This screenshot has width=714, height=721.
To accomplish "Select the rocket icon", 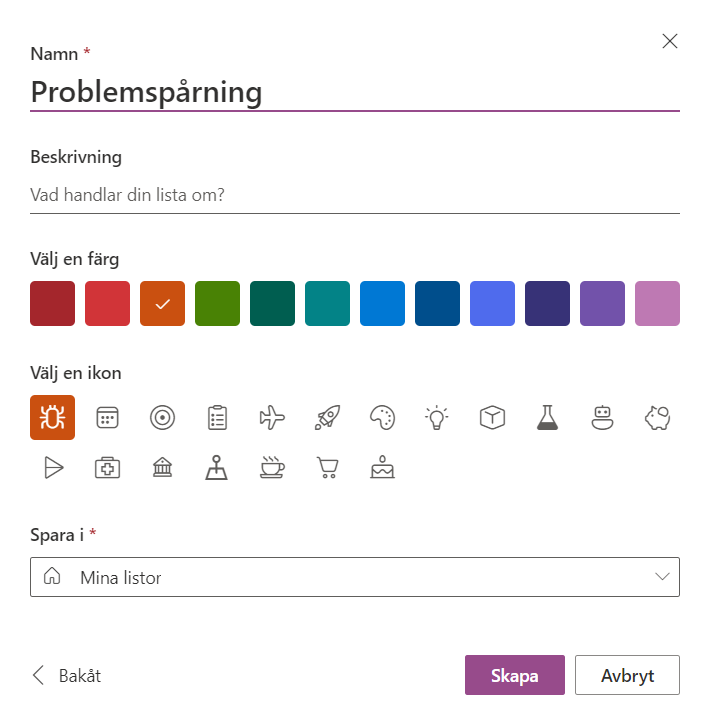I will tap(327, 418).
